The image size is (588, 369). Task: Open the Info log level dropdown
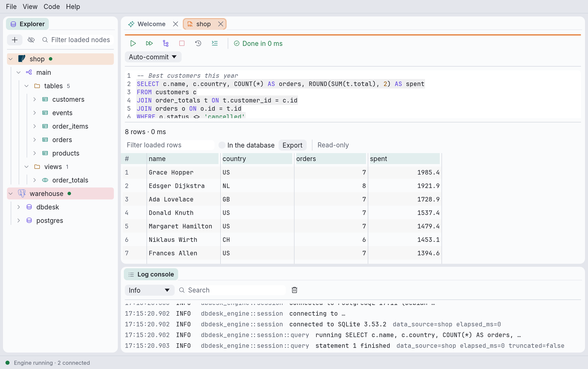(x=149, y=290)
